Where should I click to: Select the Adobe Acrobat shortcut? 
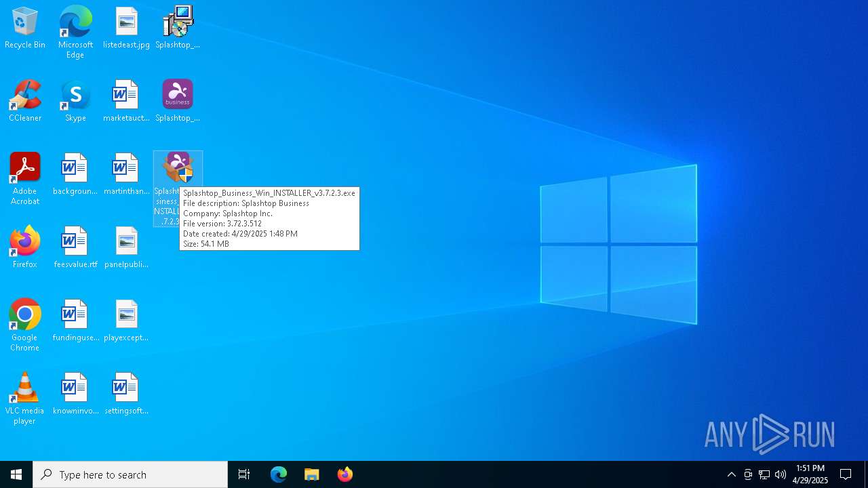(x=25, y=179)
